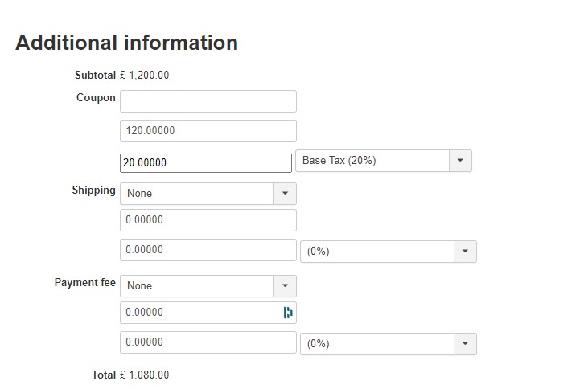Click the Payment fee label
The width and height of the screenshot is (588, 389).
pyautogui.click(x=84, y=283)
